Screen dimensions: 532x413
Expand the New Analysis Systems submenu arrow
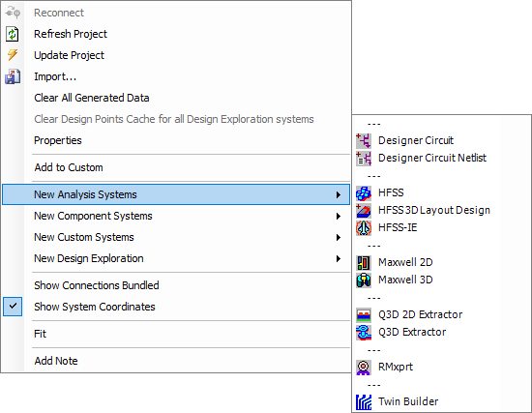339,194
